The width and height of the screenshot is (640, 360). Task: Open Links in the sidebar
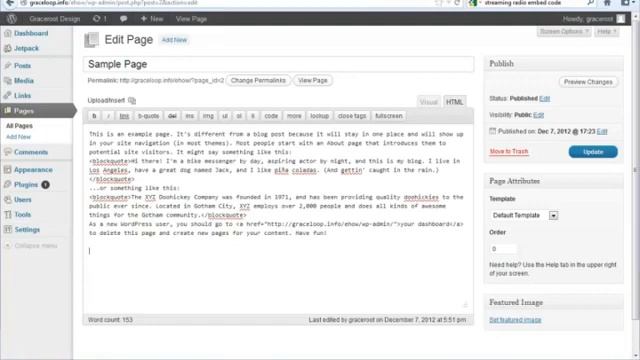22,96
